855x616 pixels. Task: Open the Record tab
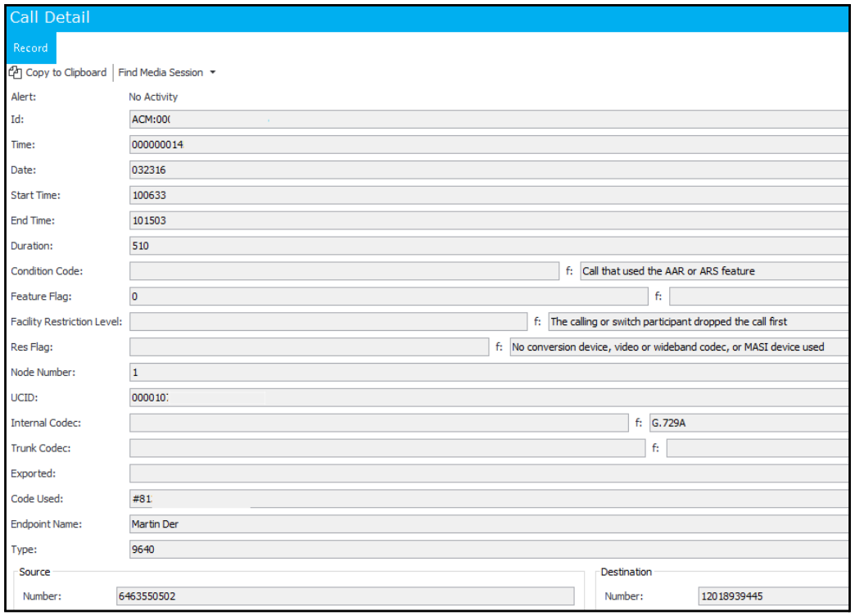30,48
